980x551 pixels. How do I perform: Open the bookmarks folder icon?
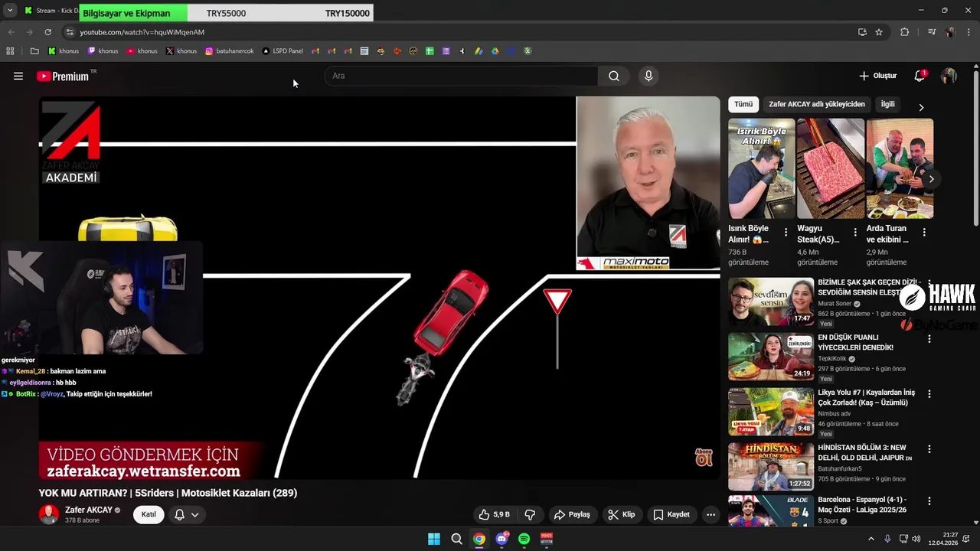34,51
